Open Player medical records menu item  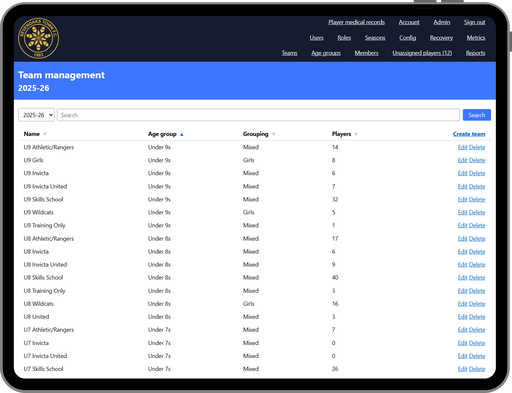pyautogui.click(x=356, y=22)
